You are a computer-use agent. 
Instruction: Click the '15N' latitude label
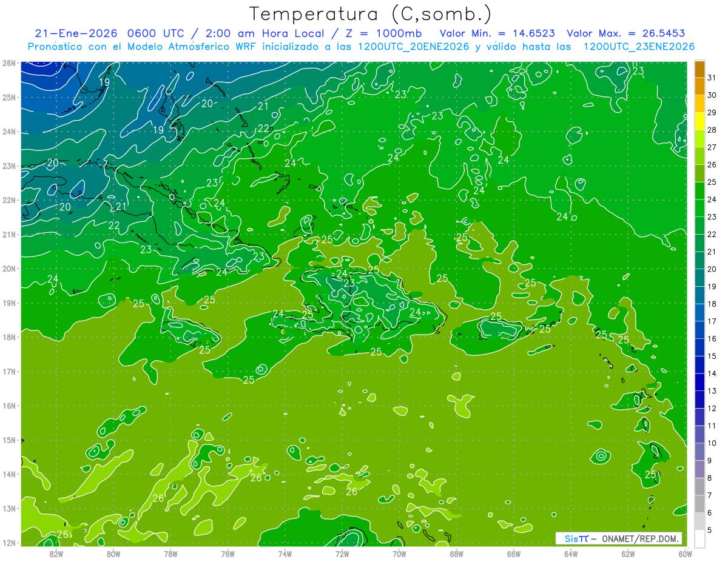coord(8,440)
